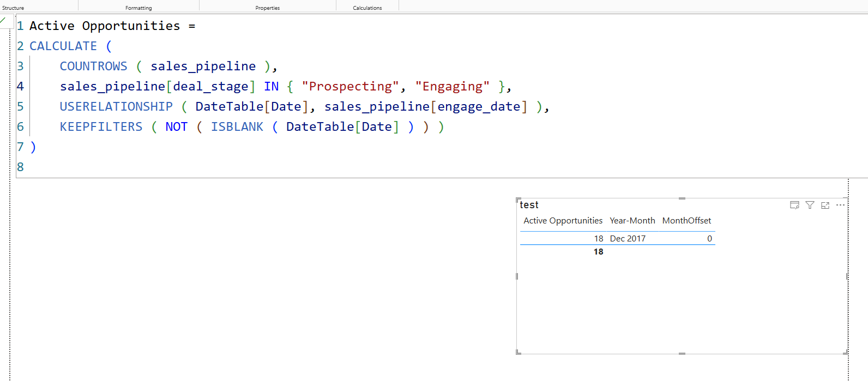Place cursor on CALCULATE in formula
Viewport: 868px width, 381px height.
click(x=63, y=46)
